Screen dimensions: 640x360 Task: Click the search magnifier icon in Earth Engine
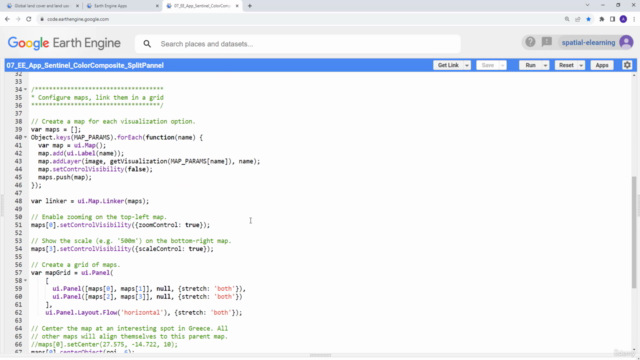(147, 44)
